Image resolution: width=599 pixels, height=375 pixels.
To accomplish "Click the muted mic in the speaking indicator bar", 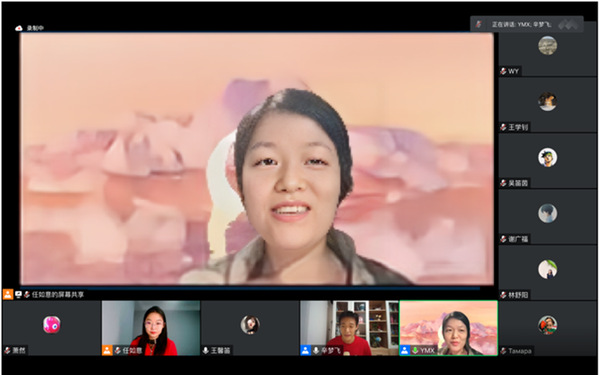I will (x=479, y=24).
